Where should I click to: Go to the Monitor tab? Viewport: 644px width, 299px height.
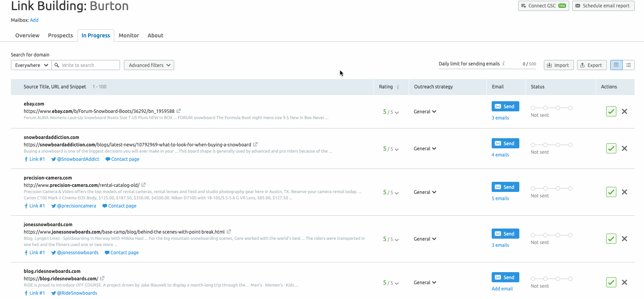tap(129, 35)
